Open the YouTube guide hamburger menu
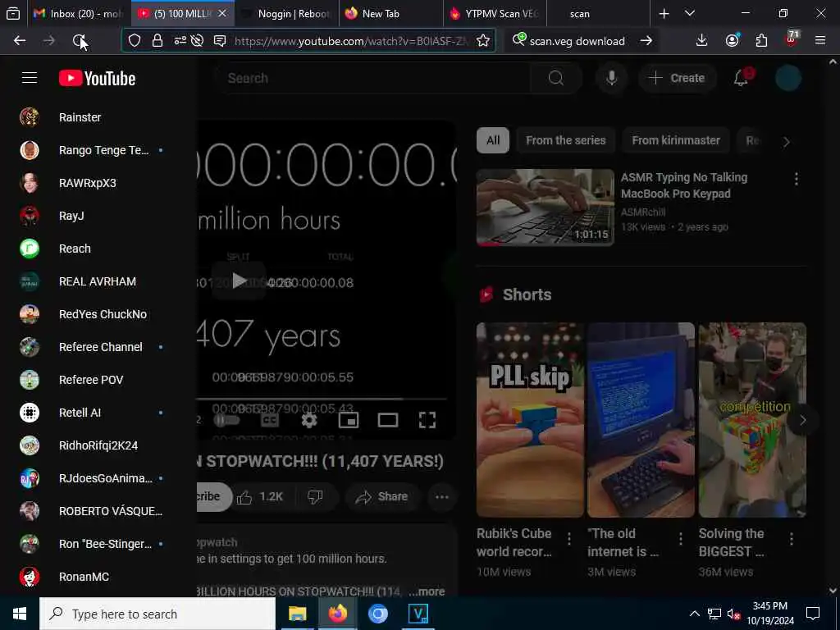The image size is (840, 630). coord(30,78)
